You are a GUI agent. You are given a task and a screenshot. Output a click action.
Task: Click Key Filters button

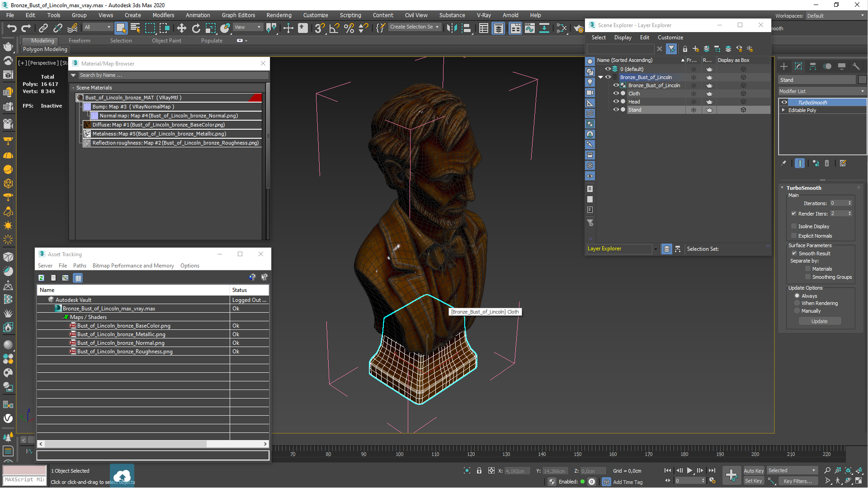coord(797,481)
